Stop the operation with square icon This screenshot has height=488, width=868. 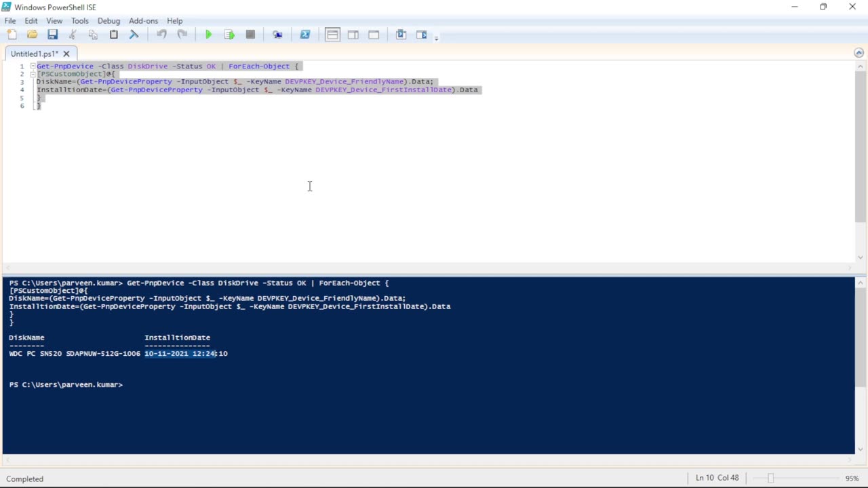point(250,35)
